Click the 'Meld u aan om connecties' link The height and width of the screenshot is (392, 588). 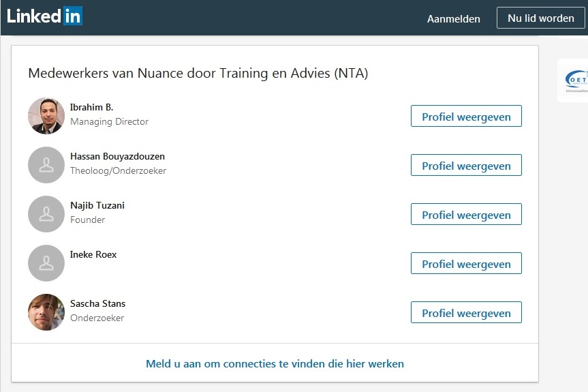(x=275, y=364)
